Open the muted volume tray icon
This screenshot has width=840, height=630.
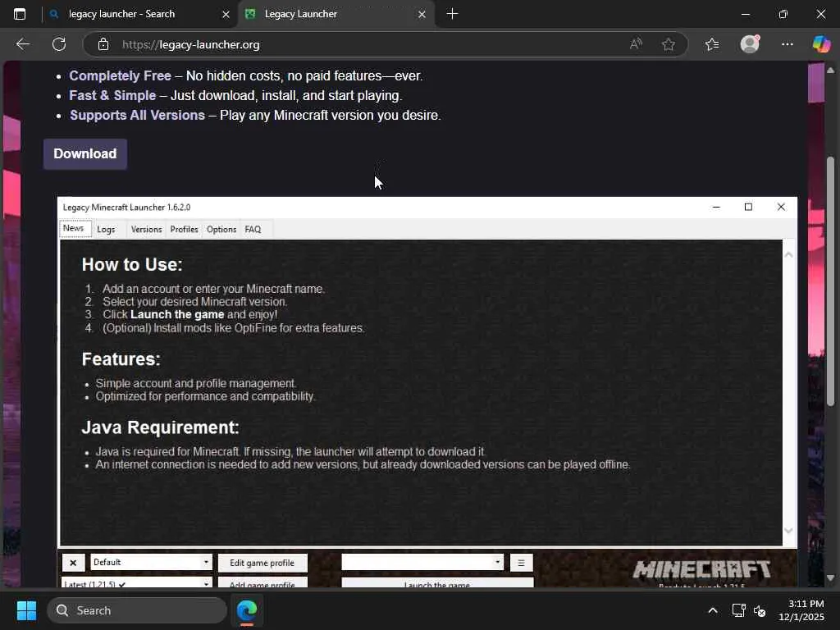(x=759, y=610)
